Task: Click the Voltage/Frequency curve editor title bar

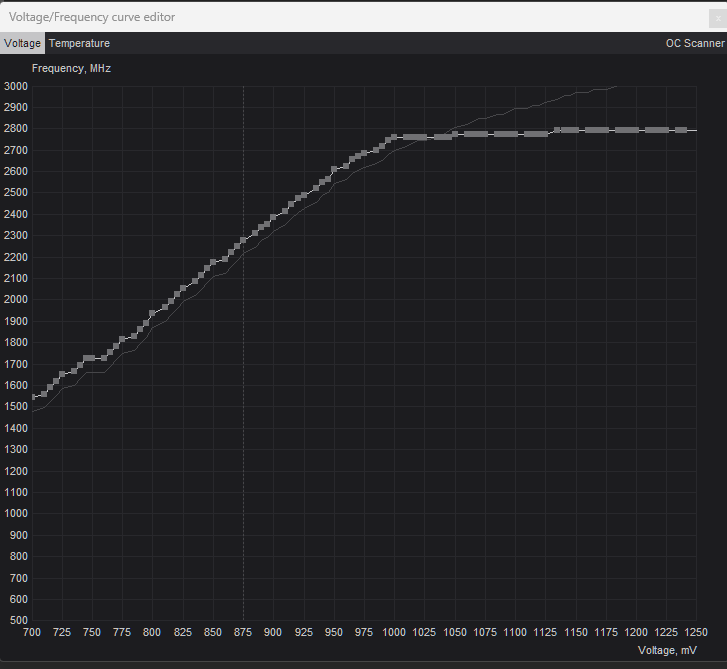Action: (x=300, y=17)
